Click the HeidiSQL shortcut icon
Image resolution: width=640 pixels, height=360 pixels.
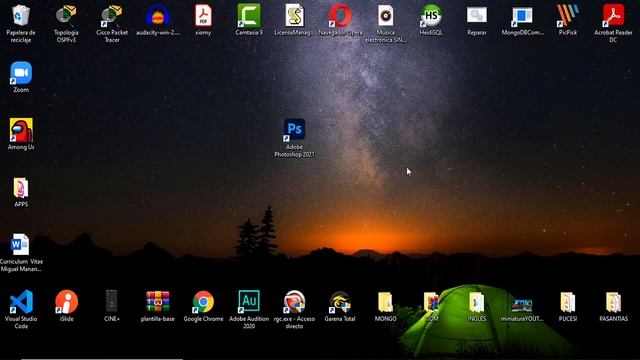click(431, 16)
